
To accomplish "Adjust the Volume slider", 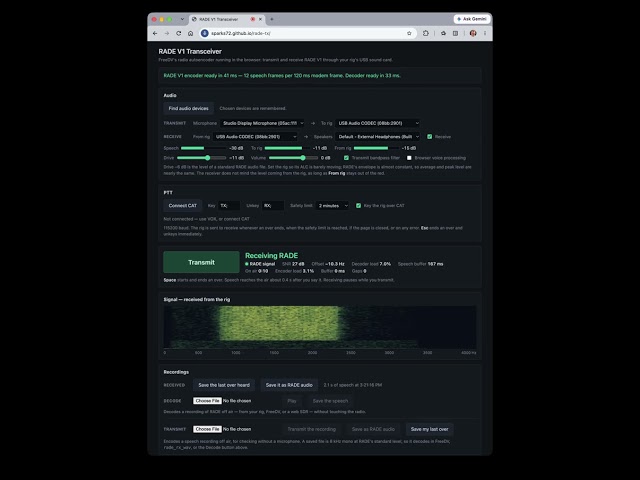I will 293,158.
